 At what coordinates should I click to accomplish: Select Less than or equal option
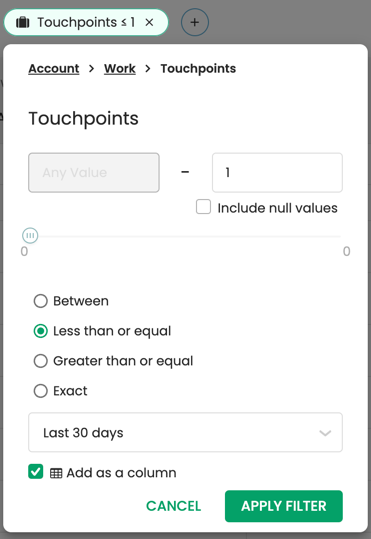pyautogui.click(x=41, y=331)
